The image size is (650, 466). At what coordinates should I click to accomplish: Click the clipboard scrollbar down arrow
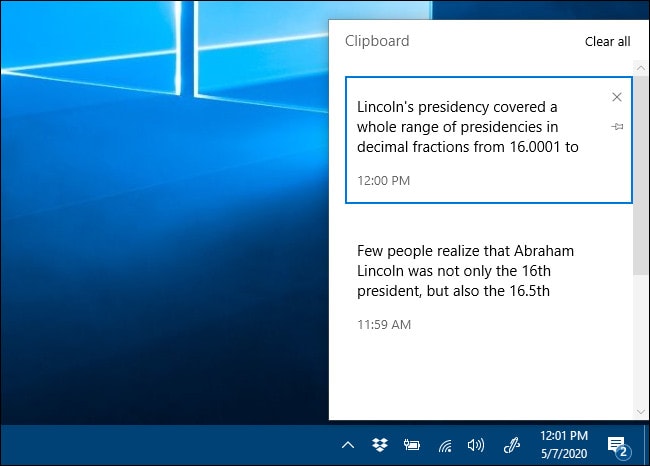click(641, 410)
